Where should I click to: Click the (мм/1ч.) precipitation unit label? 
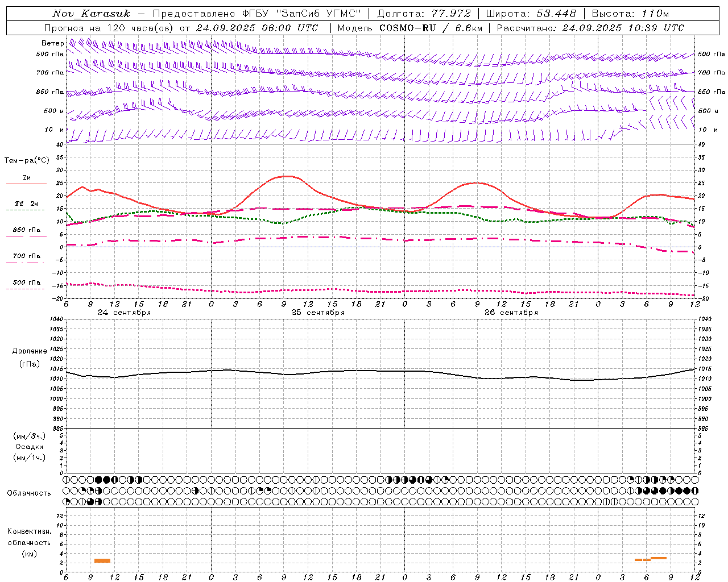pyautogui.click(x=30, y=458)
